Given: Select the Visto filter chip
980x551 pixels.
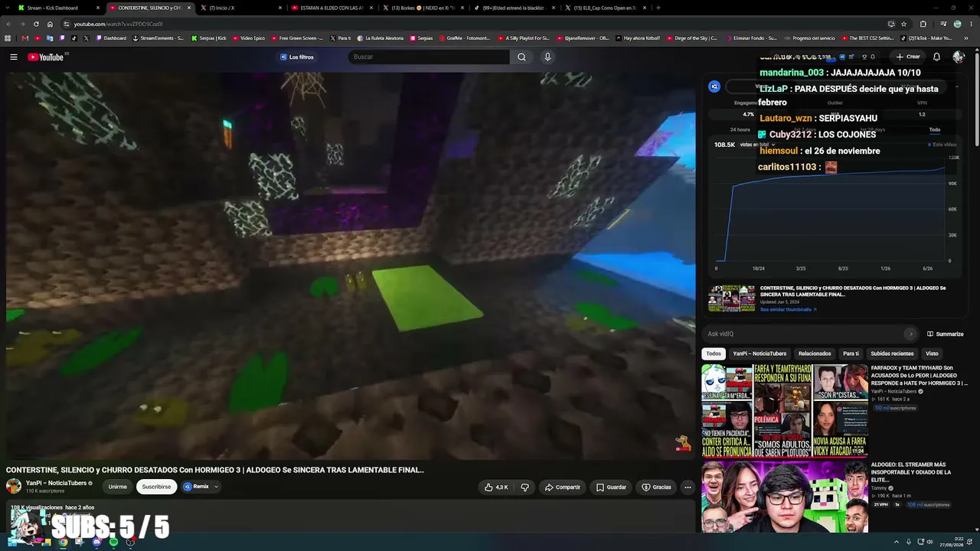Looking at the screenshot, I should [x=932, y=354].
